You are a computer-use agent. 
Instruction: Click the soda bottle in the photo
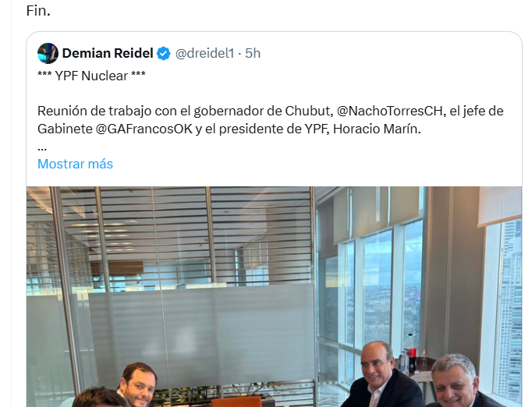(412, 356)
